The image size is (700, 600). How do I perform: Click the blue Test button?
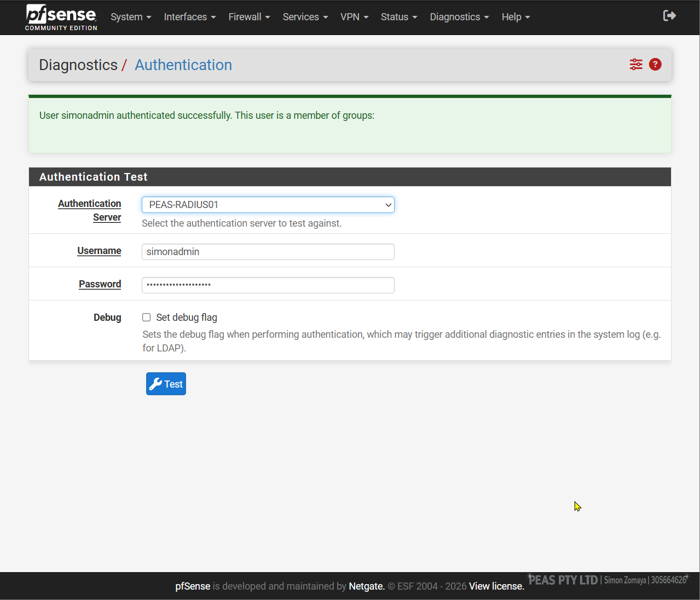coord(166,384)
